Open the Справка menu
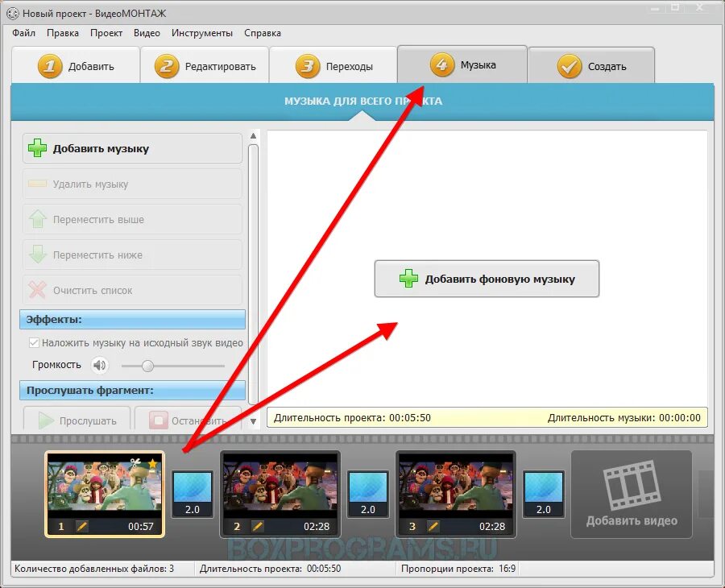725x588 pixels. (x=263, y=33)
